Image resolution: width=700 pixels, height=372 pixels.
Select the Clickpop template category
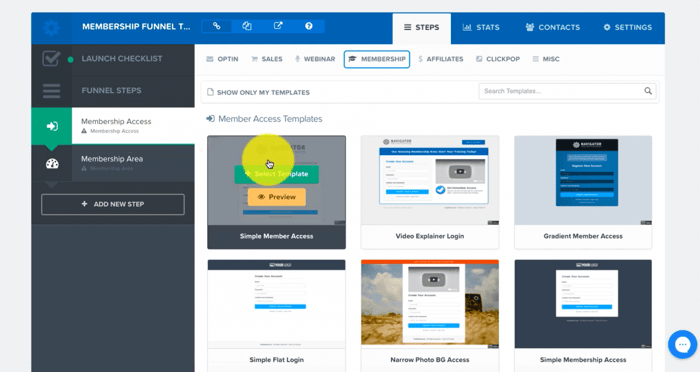point(498,59)
